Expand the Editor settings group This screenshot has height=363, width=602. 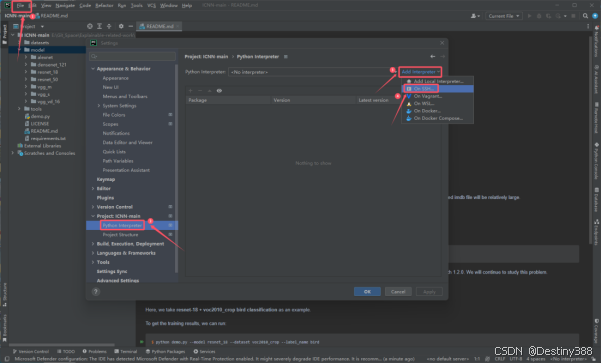click(x=93, y=189)
